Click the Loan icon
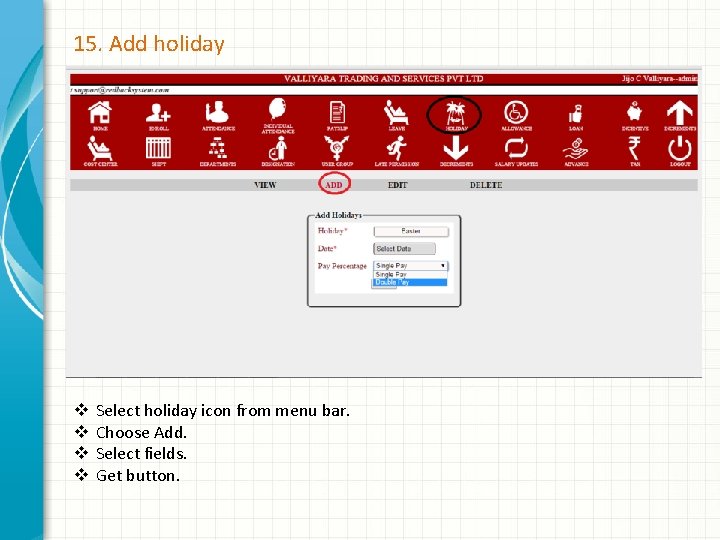This screenshot has width=720, height=540. point(575,114)
